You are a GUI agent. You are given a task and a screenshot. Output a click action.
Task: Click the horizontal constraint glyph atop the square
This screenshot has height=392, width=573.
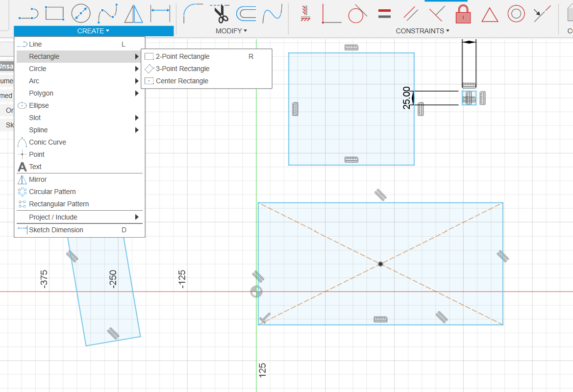tap(351, 47)
